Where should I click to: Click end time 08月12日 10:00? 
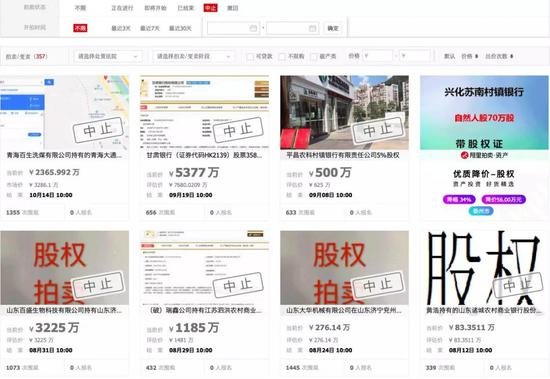470,350
